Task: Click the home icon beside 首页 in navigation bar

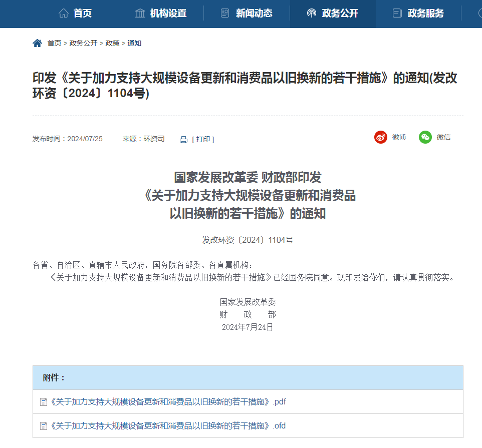Action: [63, 13]
